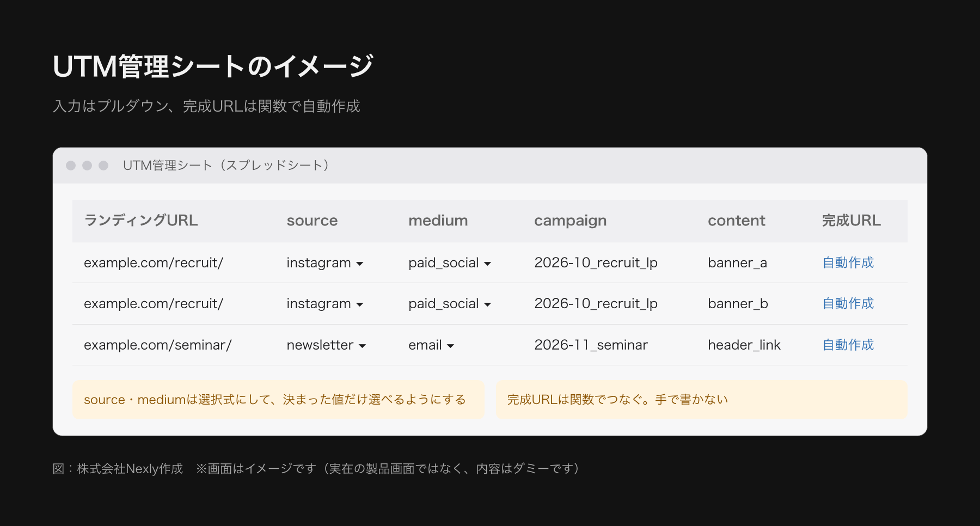Select the header_link content cell

(x=744, y=345)
